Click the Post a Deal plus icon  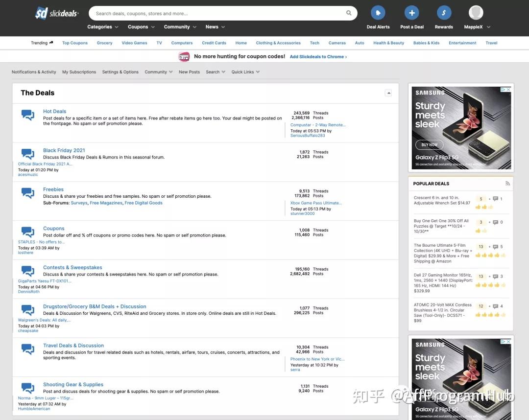411,13
